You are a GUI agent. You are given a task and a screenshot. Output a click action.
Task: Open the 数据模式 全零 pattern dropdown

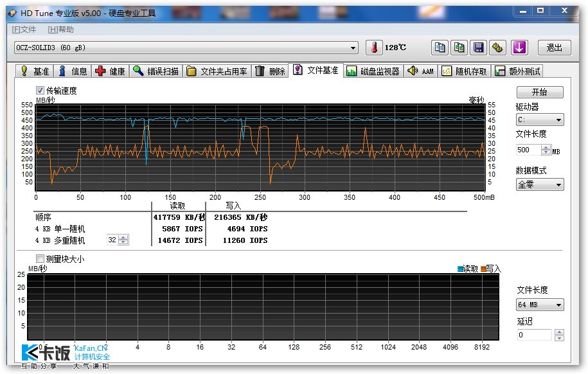pos(540,184)
